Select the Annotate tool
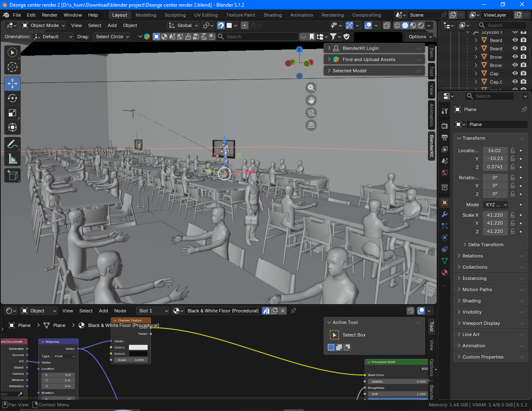The image size is (532, 411). click(x=12, y=144)
